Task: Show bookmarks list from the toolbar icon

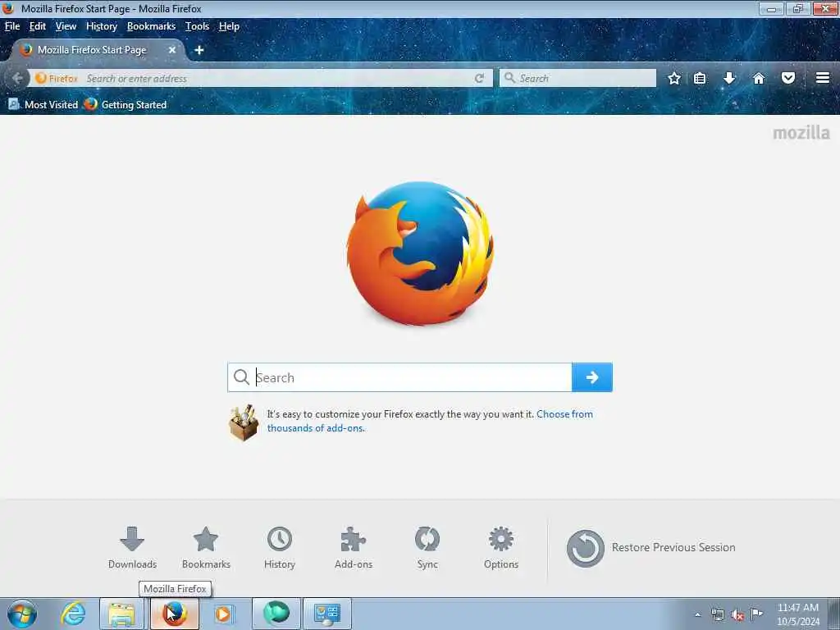Action: 700,78
